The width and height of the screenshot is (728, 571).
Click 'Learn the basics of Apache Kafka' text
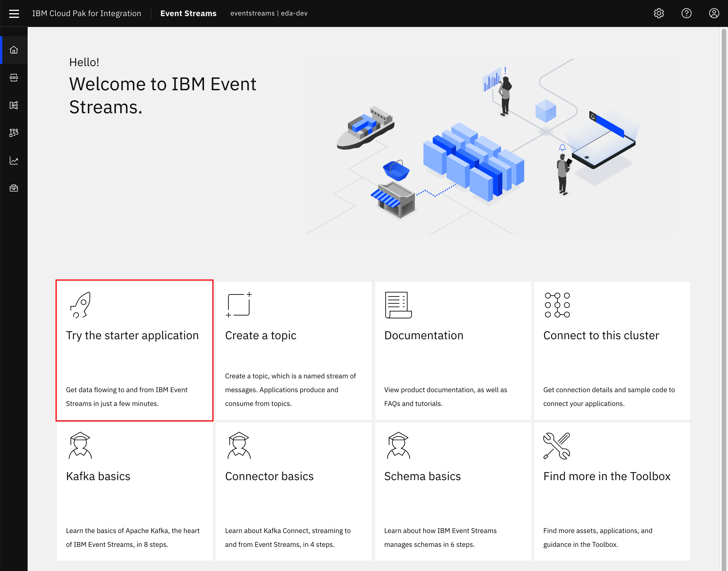coord(133,538)
